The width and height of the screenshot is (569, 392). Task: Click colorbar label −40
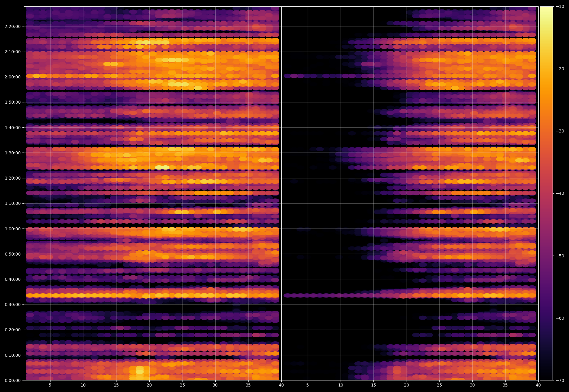click(x=560, y=193)
